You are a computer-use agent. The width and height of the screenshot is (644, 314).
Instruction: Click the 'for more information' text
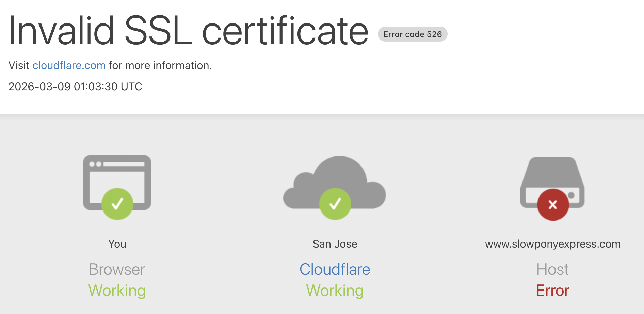[x=160, y=65]
